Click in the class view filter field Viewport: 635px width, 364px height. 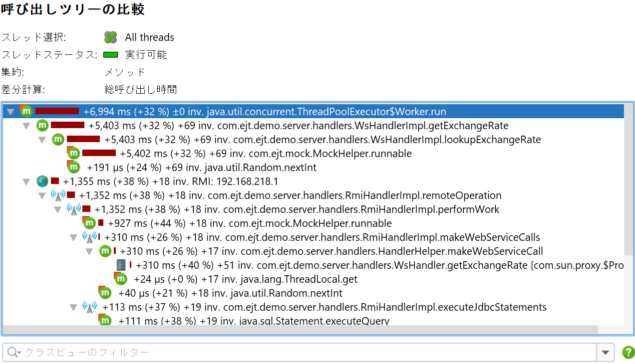coord(300,353)
